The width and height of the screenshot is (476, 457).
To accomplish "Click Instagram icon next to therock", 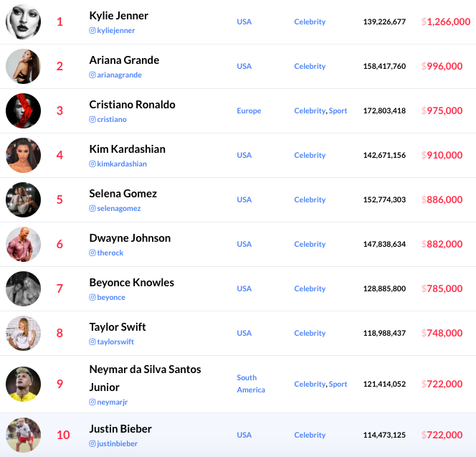I will point(92,253).
